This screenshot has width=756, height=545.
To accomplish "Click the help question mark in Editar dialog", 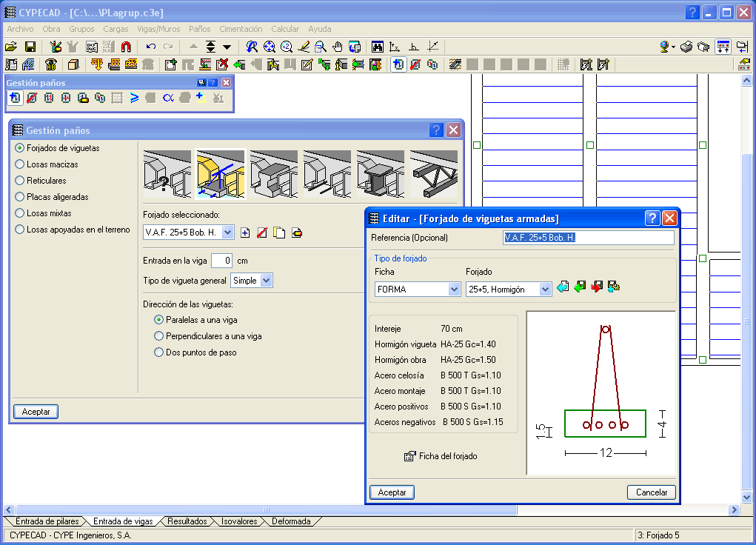I will click(652, 218).
